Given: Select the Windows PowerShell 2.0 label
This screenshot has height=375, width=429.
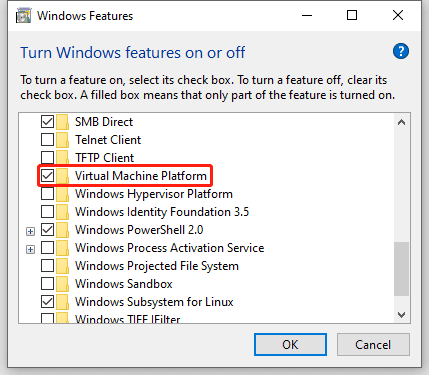Looking at the screenshot, I should tap(139, 230).
